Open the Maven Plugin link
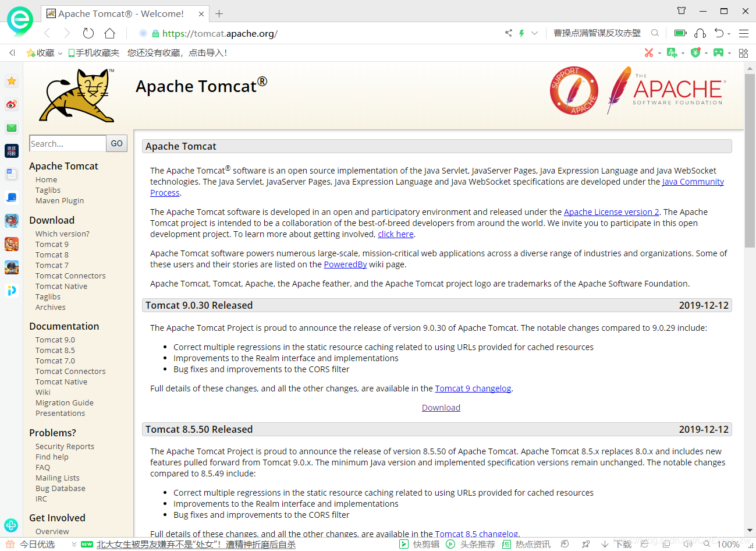The width and height of the screenshot is (756, 551). click(59, 201)
